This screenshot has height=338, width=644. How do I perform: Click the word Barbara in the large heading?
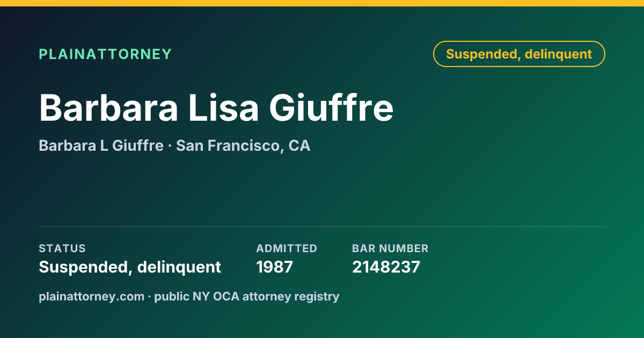pyautogui.click(x=108, y=107)
